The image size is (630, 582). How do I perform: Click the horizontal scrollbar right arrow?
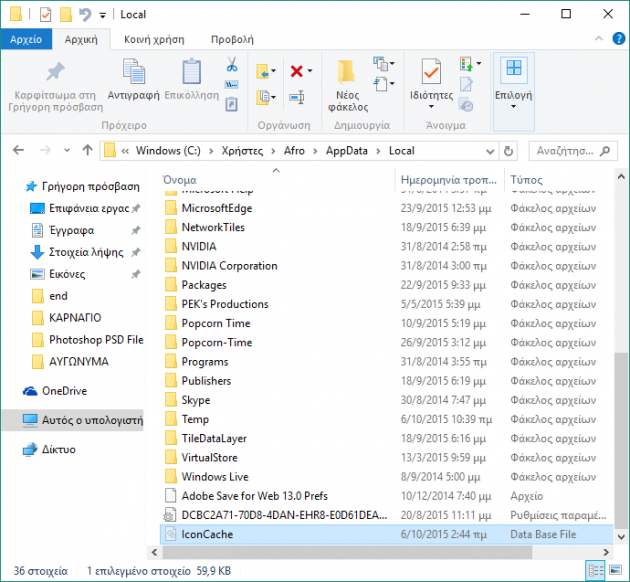coord(605,552)
